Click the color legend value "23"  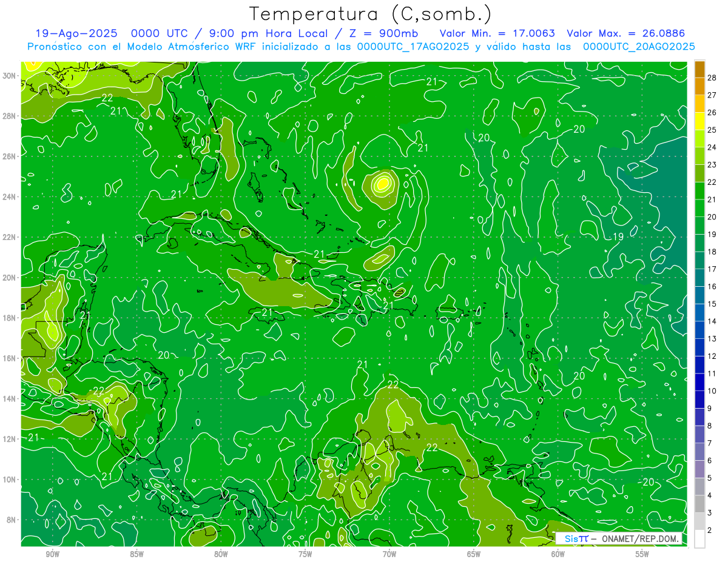pyautogui.click(x=712, y=165)
